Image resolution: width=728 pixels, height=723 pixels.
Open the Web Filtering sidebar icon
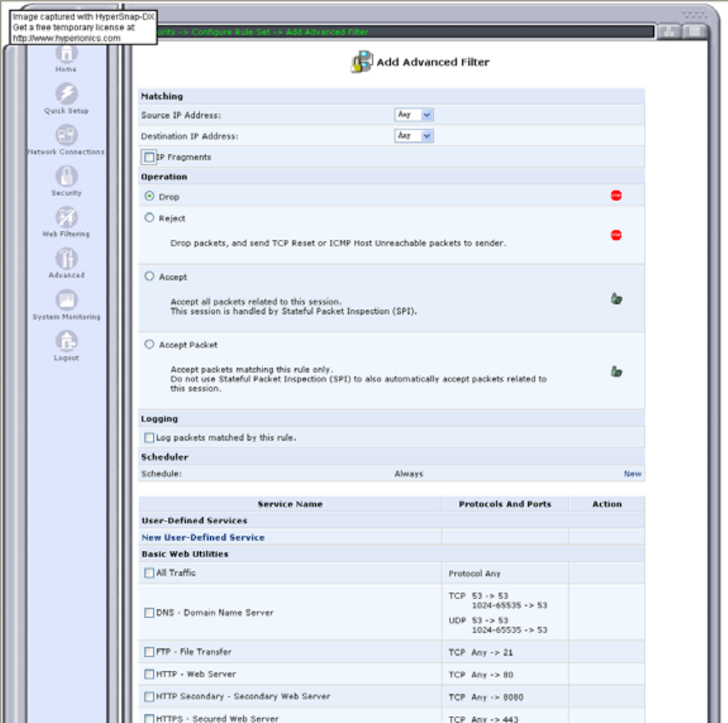(66, 217)
